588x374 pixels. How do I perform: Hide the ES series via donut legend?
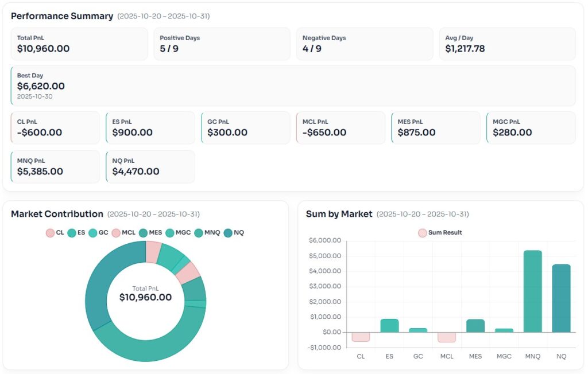[77, 232]
